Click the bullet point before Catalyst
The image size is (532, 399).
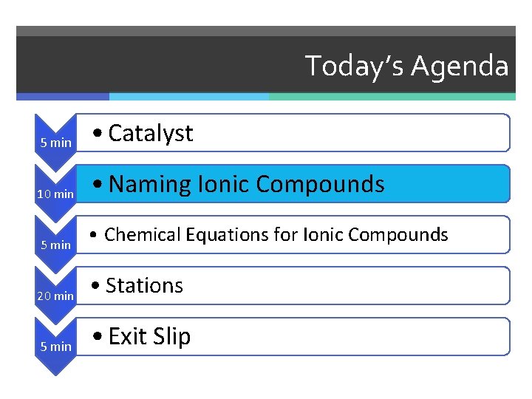[x=99, y=134]
